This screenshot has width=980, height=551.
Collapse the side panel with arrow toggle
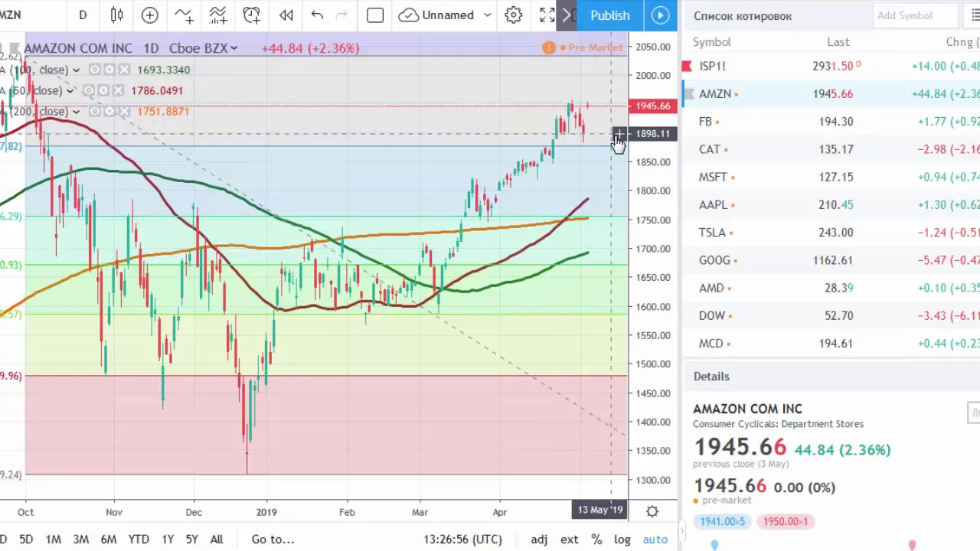(x=682, y=532)
